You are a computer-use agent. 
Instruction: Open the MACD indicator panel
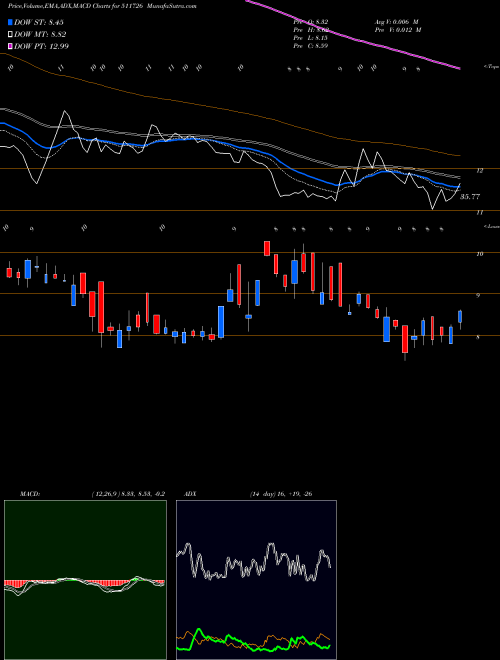click(85, 580)
